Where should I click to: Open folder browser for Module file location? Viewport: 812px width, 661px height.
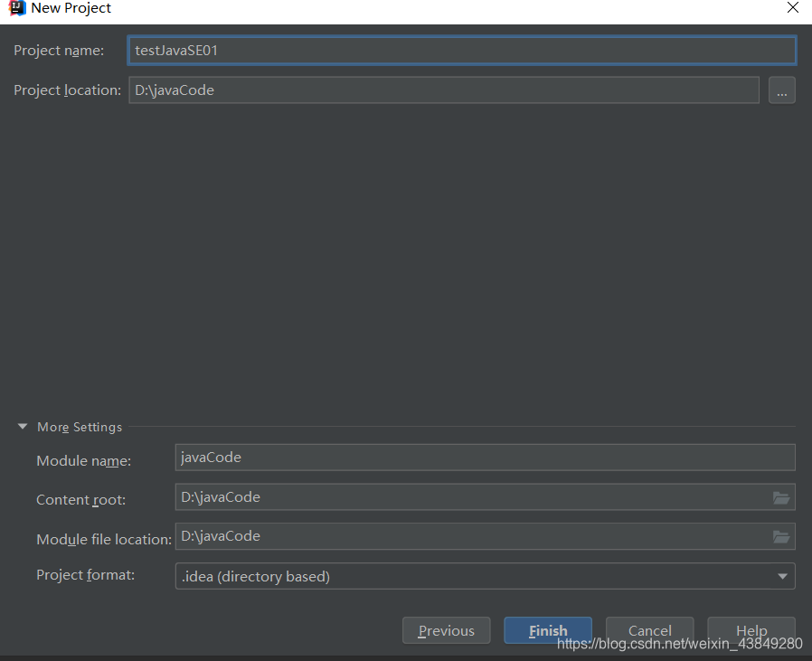point(781,537)
